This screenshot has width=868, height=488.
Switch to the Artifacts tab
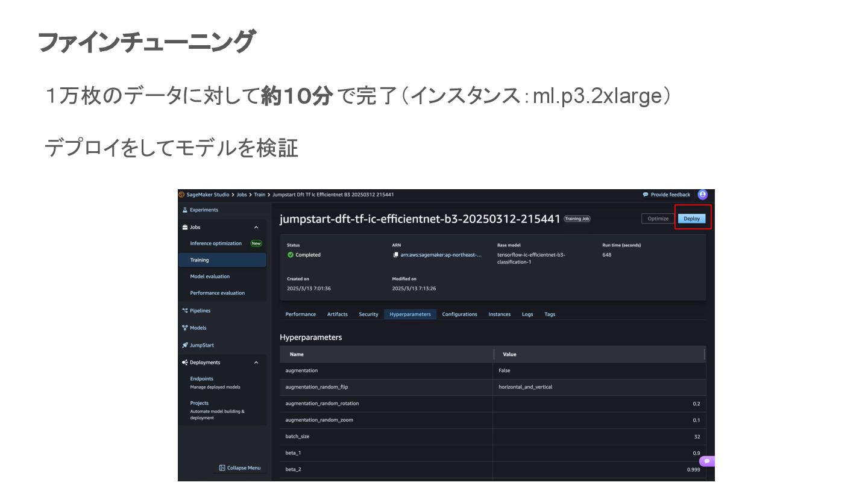coord(338,314)
